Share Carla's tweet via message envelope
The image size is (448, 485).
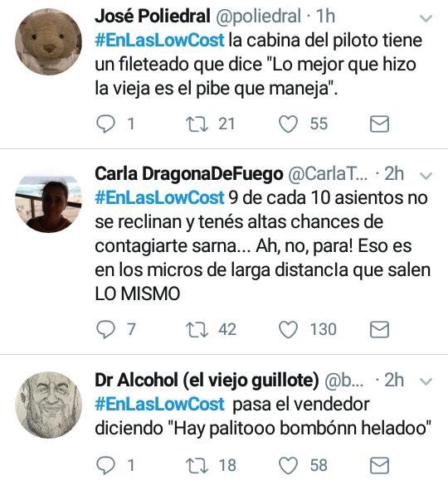380,329
